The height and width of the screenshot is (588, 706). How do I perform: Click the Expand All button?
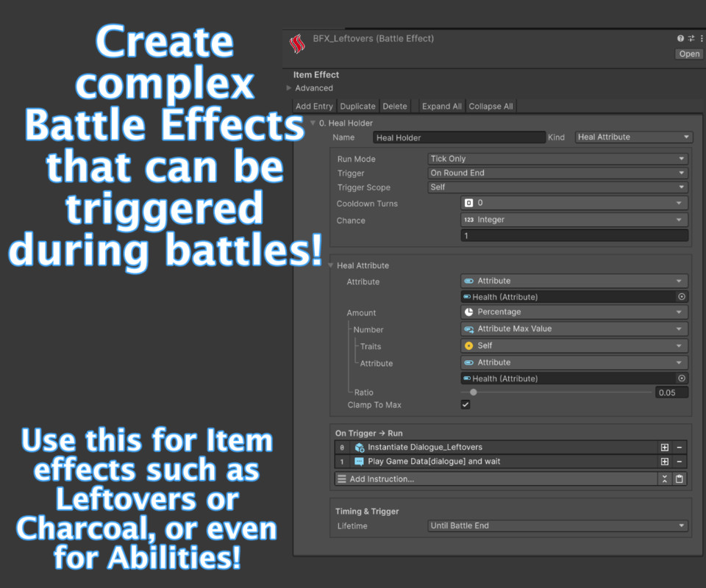pos(442,106)
